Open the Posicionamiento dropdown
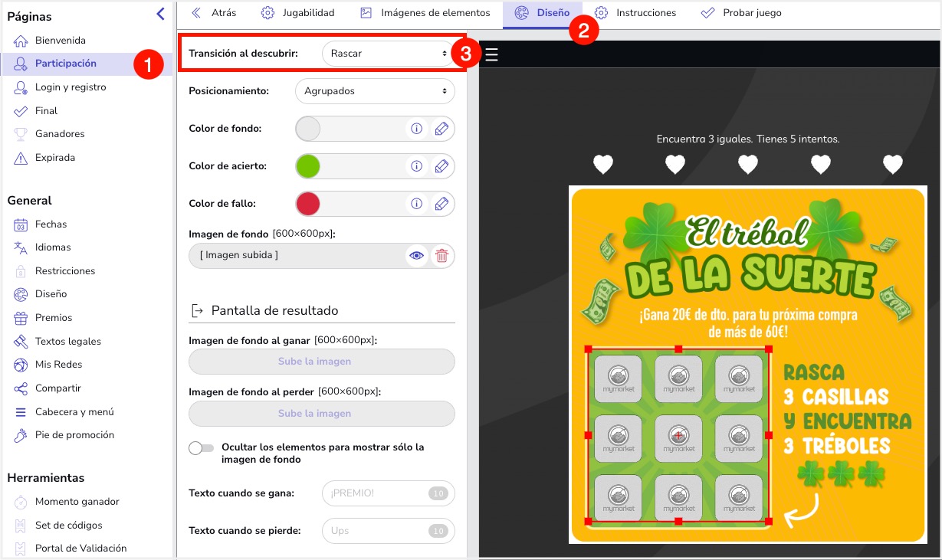 click(374, 91)
